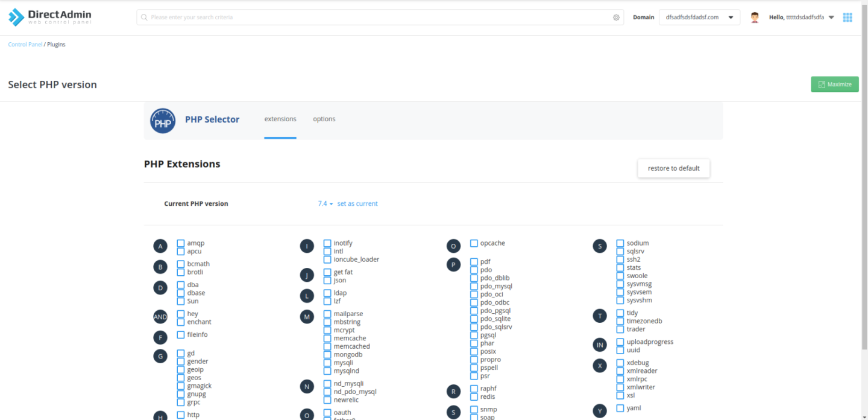Click the letter P group badge
868x420 pixels.
[x=453, y=264]
